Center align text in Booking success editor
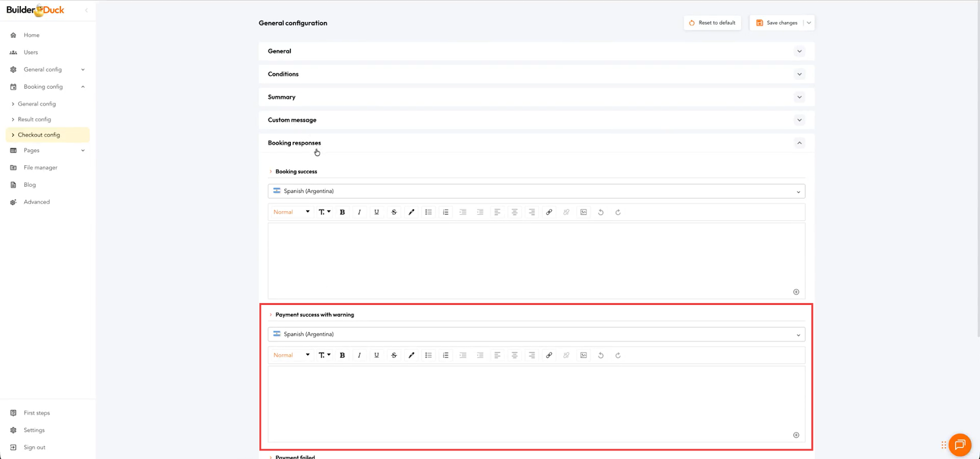The image size is (980, 459). (x=514, y=212)
